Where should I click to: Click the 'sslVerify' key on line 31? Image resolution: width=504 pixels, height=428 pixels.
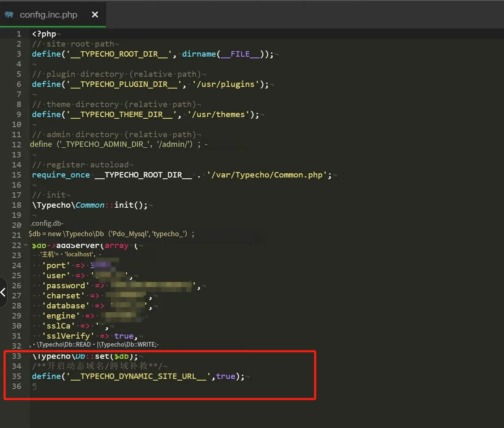pos(68,336)
